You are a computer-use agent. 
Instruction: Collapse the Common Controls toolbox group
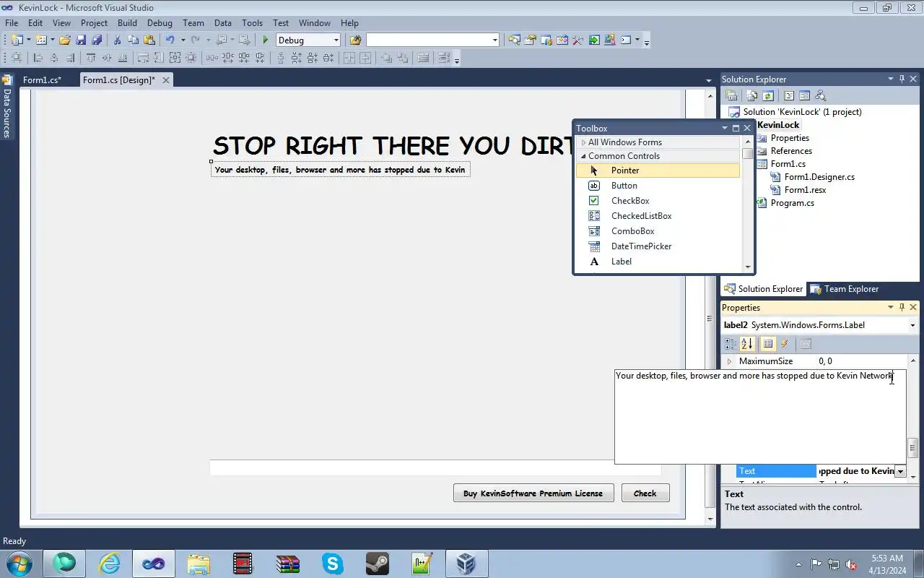583,156
